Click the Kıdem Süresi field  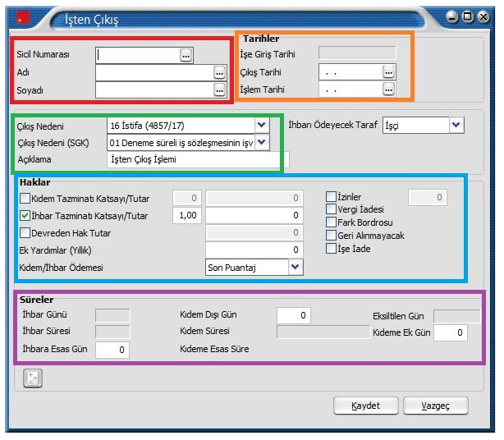pyautogui.click(x=323, y=332)
